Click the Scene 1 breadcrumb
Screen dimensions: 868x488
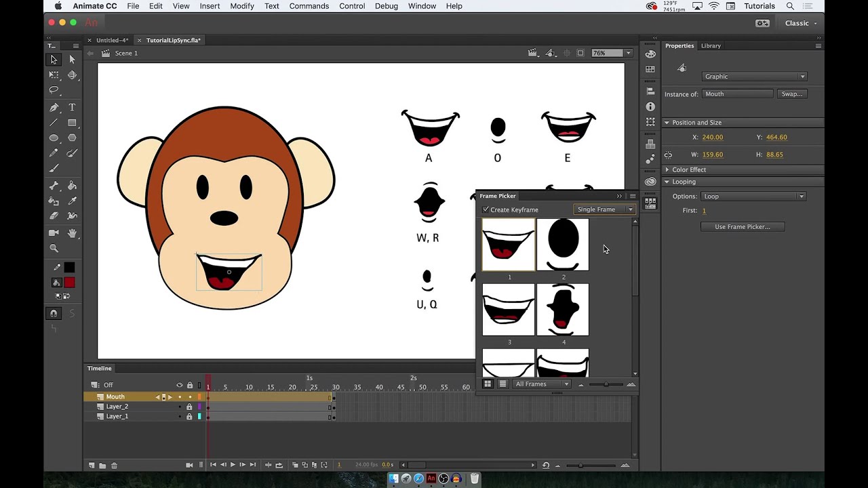126,53
